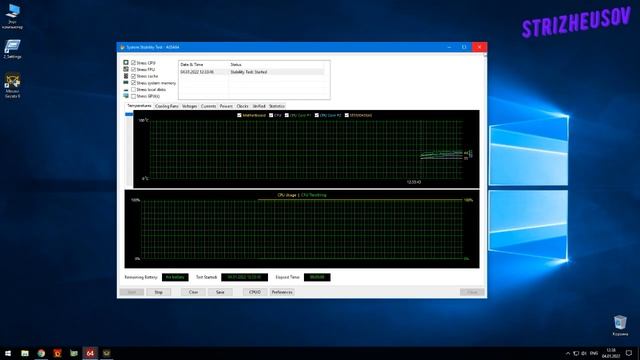Click the Stress cache icon
This screenshot has height=360, width=640.
(x=126, y=76)
